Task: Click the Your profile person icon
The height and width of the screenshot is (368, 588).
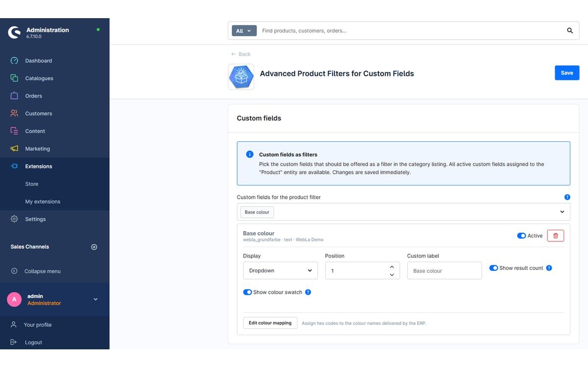Action: (14, 324)
